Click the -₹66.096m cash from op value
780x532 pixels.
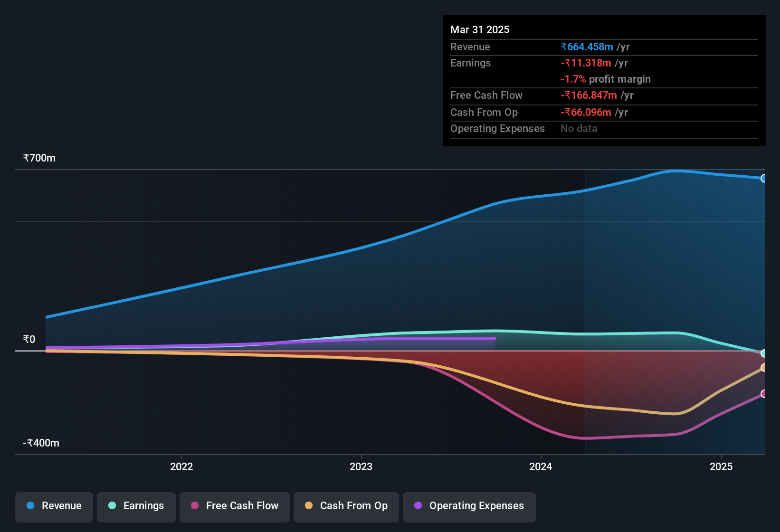click(586, 112)
